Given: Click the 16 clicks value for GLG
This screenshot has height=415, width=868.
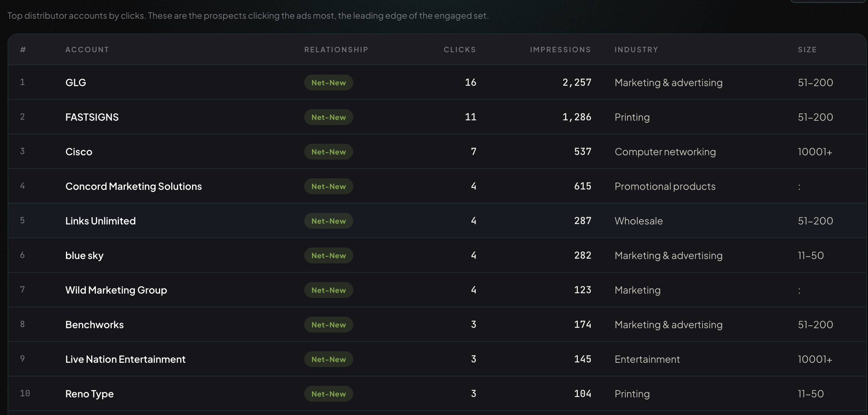Looking at the screenshot, I should pos(470,82).
